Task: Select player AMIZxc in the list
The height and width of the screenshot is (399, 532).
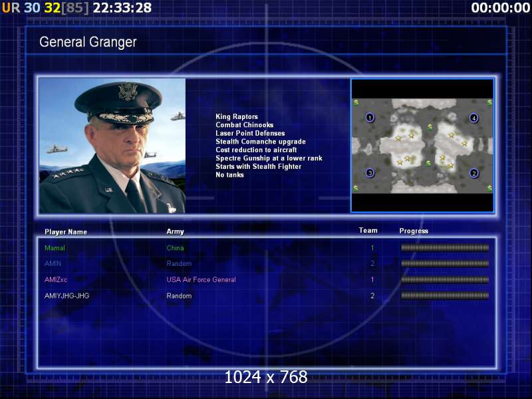Action: 56,279
